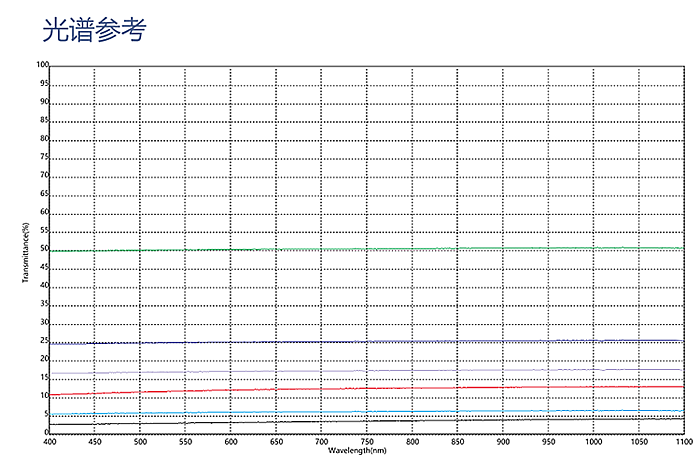Select the red curve near 12%
700x468 pixels.
click(x=366, y=389)
